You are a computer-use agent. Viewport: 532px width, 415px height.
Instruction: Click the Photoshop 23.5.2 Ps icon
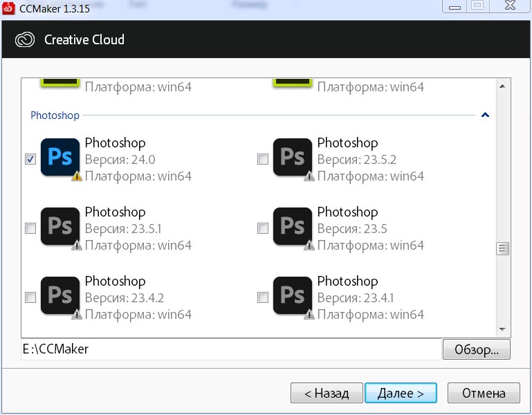point(293,157)
